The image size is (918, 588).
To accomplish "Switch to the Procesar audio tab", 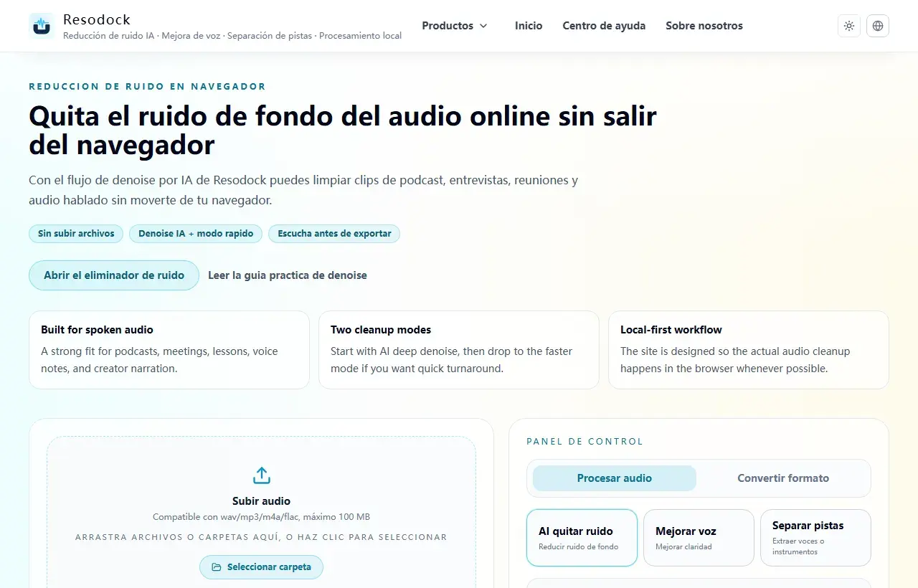I will pyautogui.click(x=615, y=478).
